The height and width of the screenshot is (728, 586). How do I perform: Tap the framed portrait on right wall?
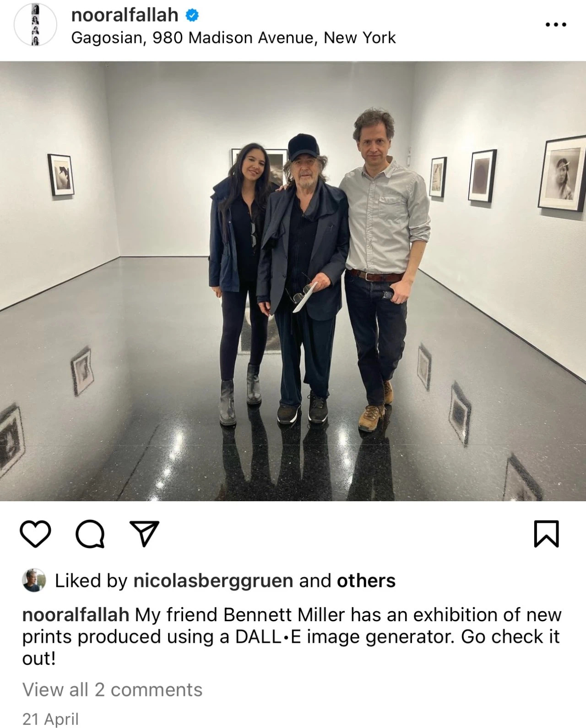click(562, 173)
